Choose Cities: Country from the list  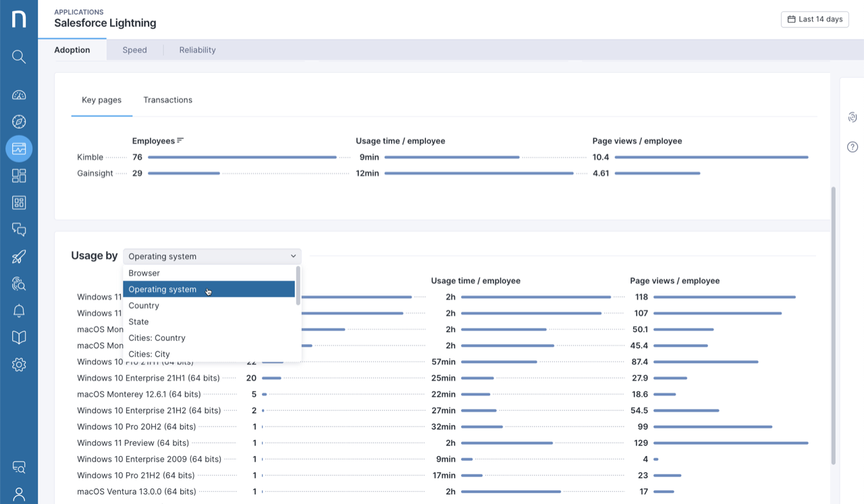(x=209, y=338)
